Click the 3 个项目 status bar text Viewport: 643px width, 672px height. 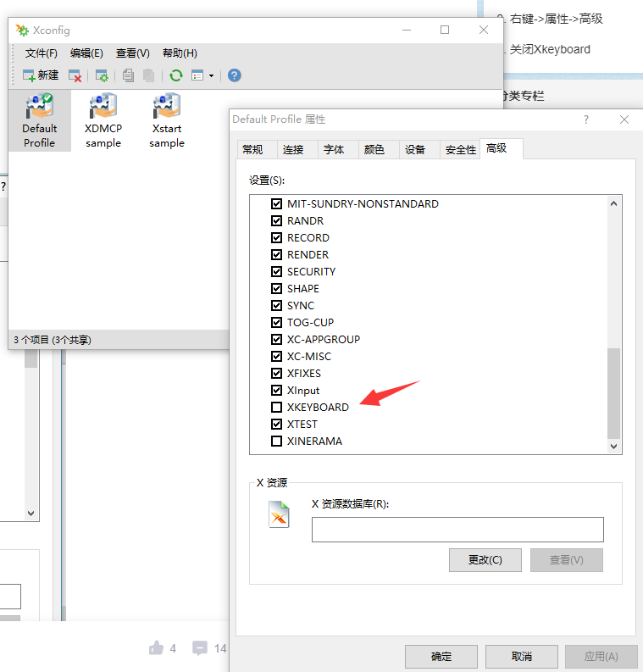53,340
